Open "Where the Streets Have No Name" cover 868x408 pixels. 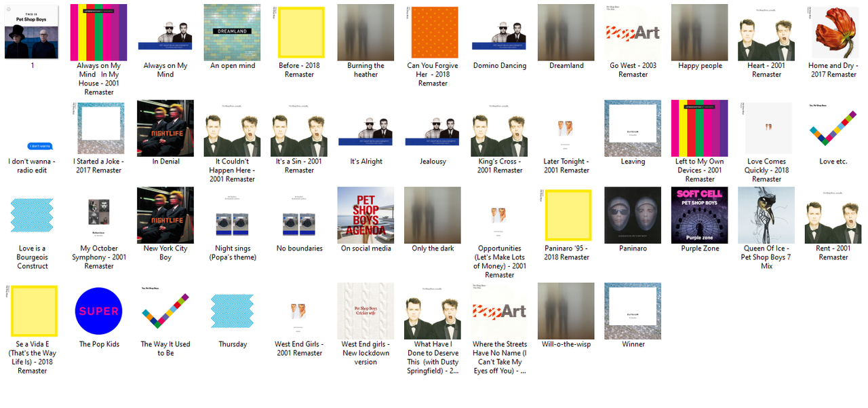(500, 311)
